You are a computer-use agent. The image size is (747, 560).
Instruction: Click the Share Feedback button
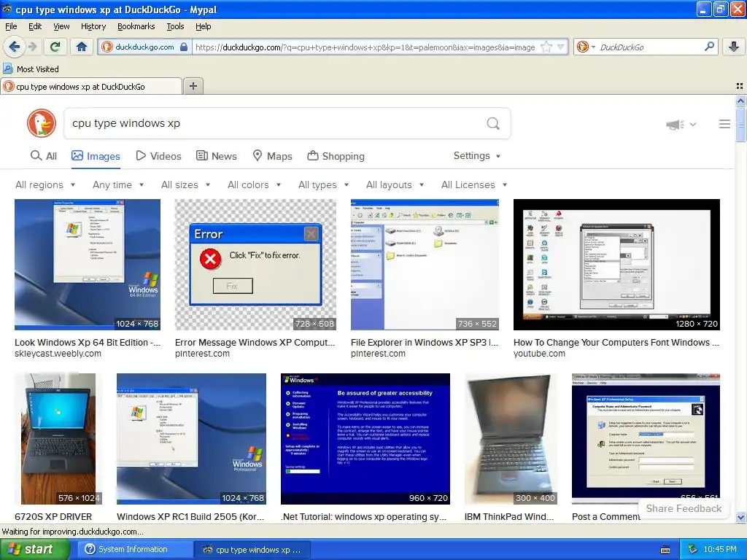684,508
